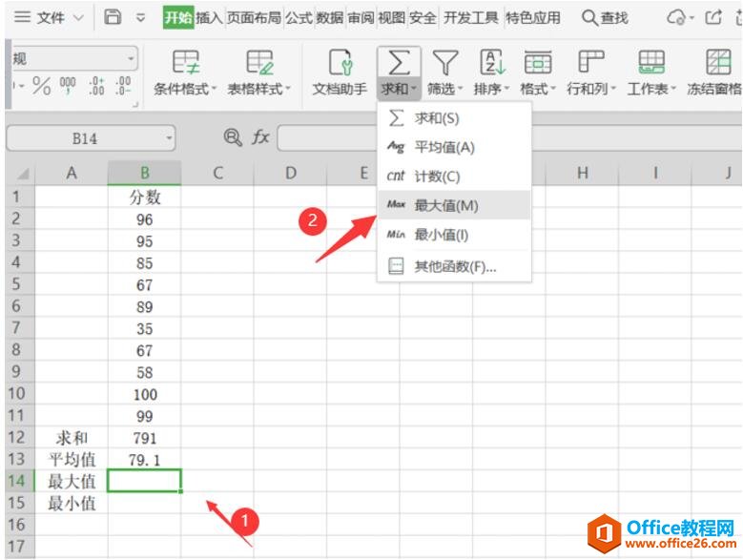Screen dimensions: 743x560
Task: Switch to the 数据 ribbon tab
Action: [x=330, y=18]
